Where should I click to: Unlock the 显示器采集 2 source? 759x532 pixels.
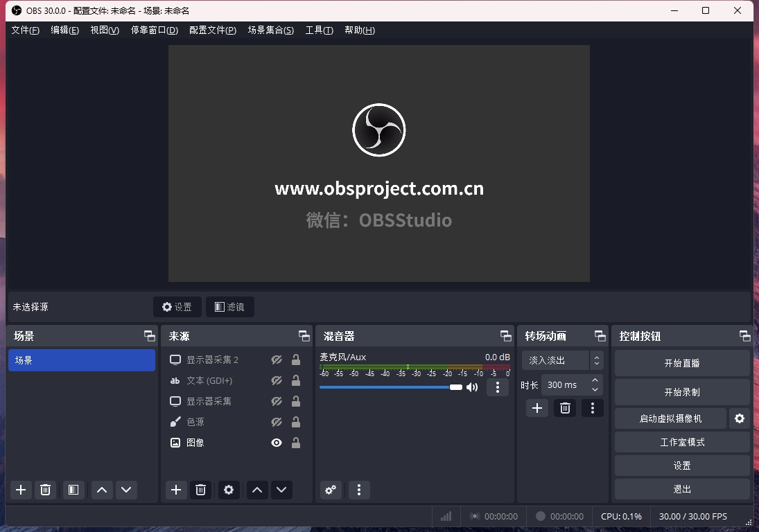(x=296, y=360)
